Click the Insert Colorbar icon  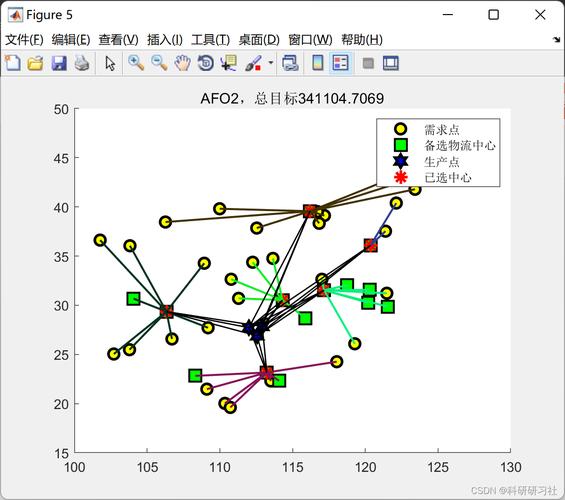(x=317, y=63)
